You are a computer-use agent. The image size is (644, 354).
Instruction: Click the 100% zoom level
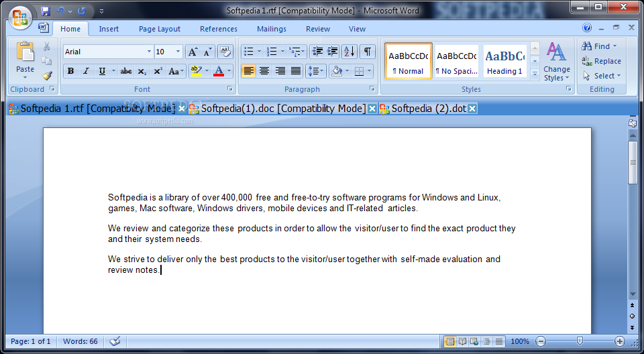(x=520, y=341)
